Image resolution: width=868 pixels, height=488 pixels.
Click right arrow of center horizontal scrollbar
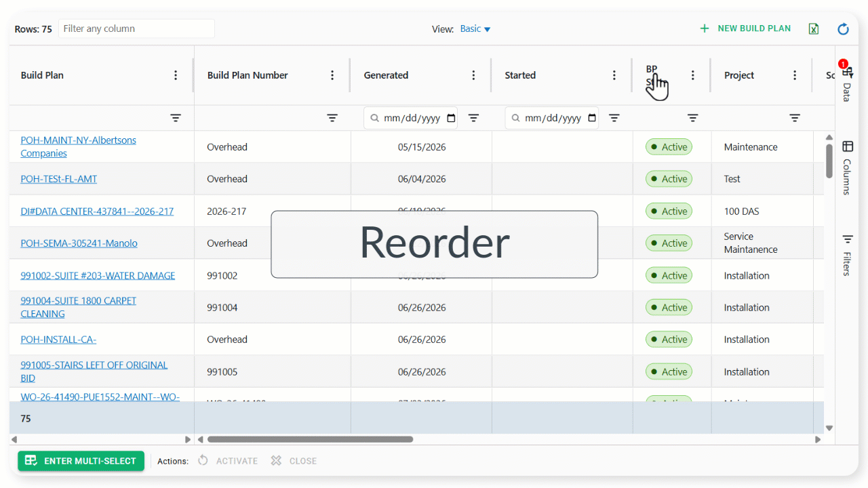pos(818,439)
